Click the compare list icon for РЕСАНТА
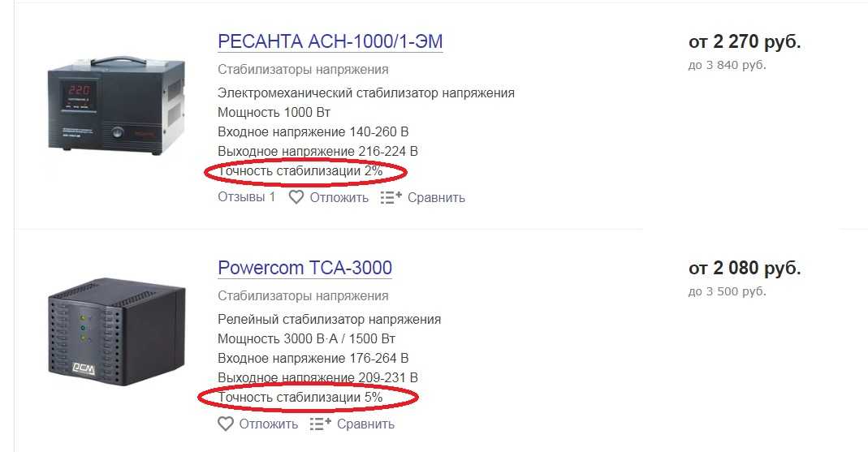This screenshot has height=452, width=868. tap(391, 197)
